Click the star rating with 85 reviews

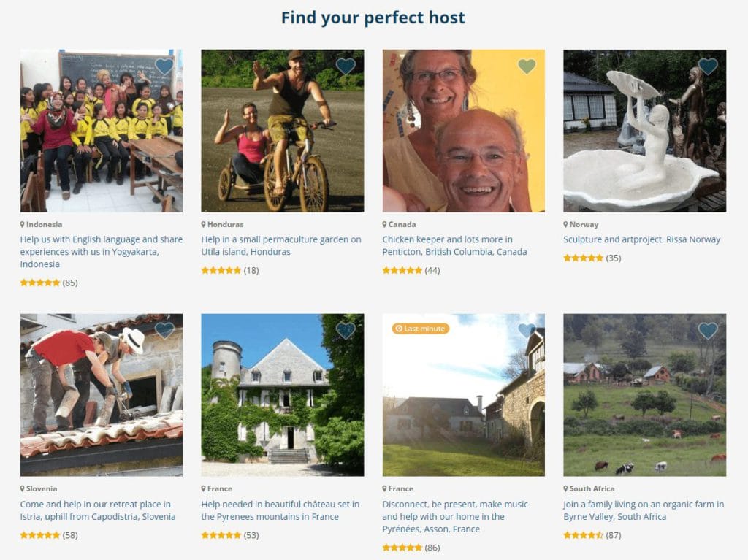[x=49, y=283]
